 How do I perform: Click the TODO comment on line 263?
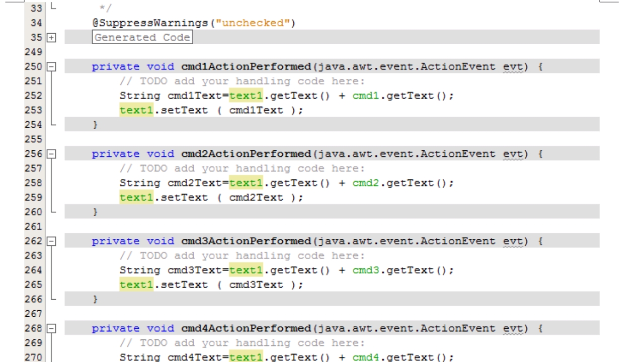click(242, 256)
